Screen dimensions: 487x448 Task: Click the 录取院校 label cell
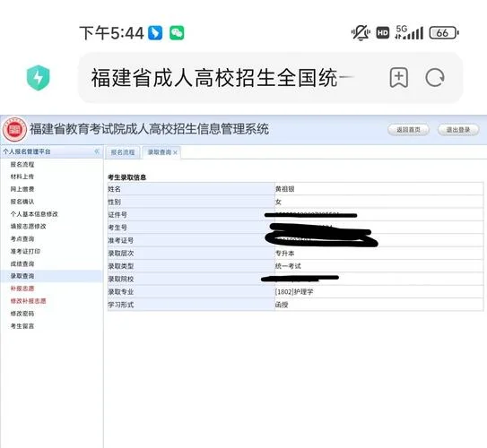tap(191, 279)
